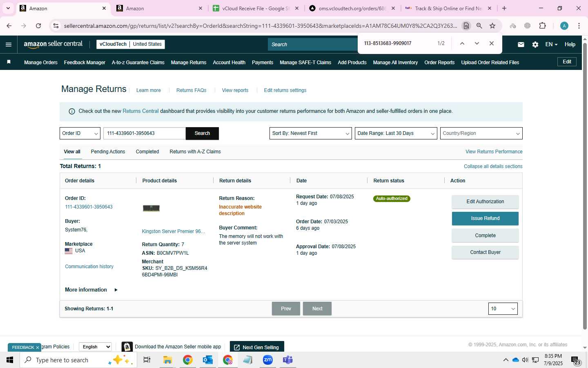588x368 pixels.
Task: Open Microsoft Teams from the taskbar
Action: 288,360
